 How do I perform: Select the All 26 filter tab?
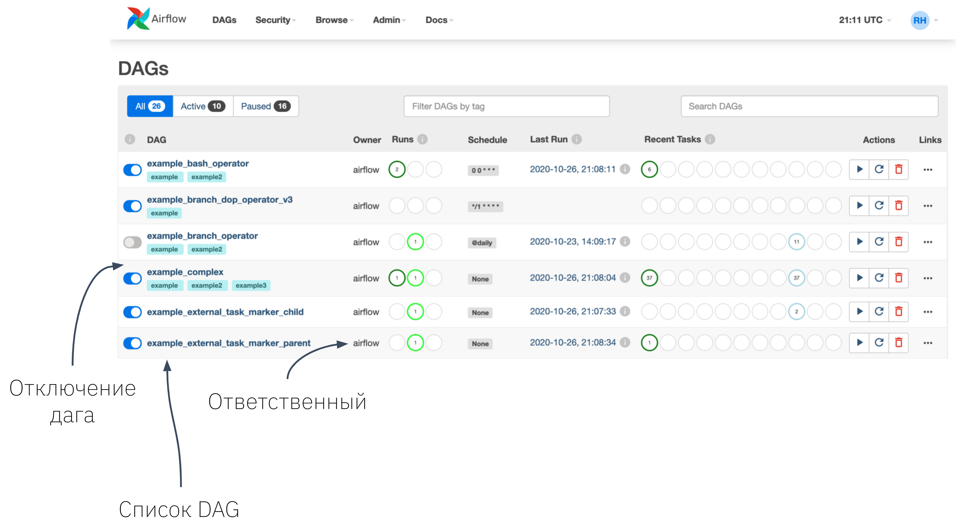point(150,106)
